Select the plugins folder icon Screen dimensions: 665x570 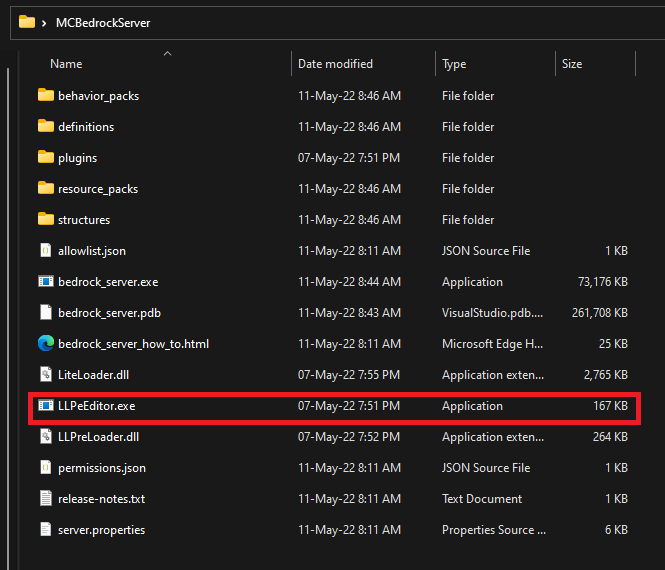click(46, 157)
